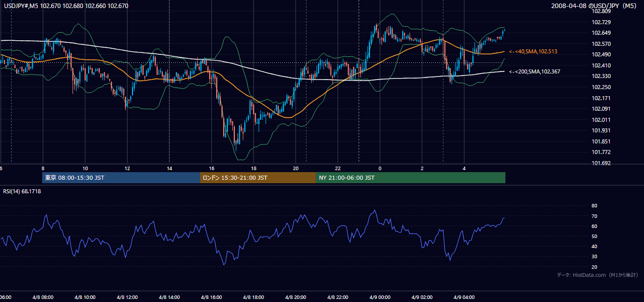
Task: Click RSI scale label 70
Action: tap(594, 216)
